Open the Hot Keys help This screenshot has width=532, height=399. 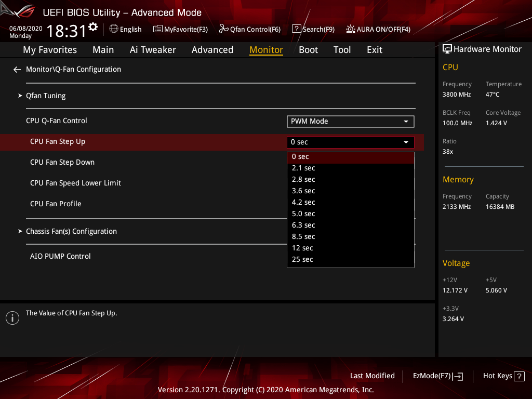point(503,376)
